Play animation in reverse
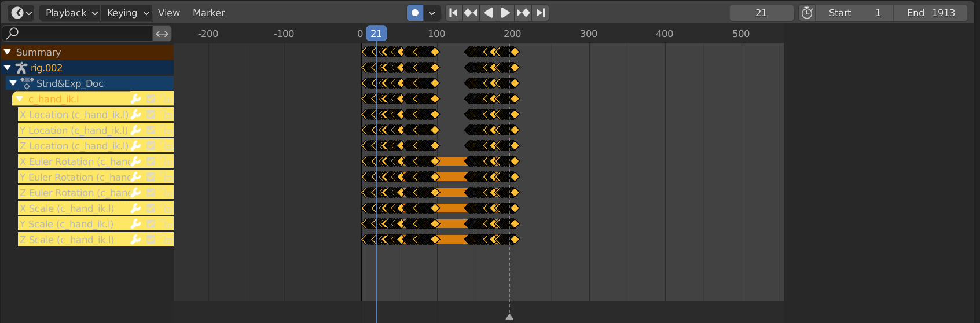980x323 pixels. 488,13
